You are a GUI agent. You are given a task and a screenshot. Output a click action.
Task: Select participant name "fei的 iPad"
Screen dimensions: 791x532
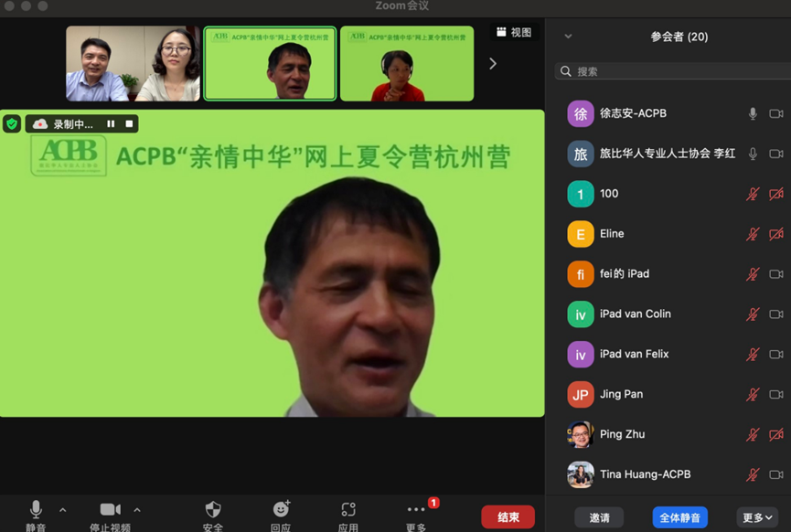625,274
